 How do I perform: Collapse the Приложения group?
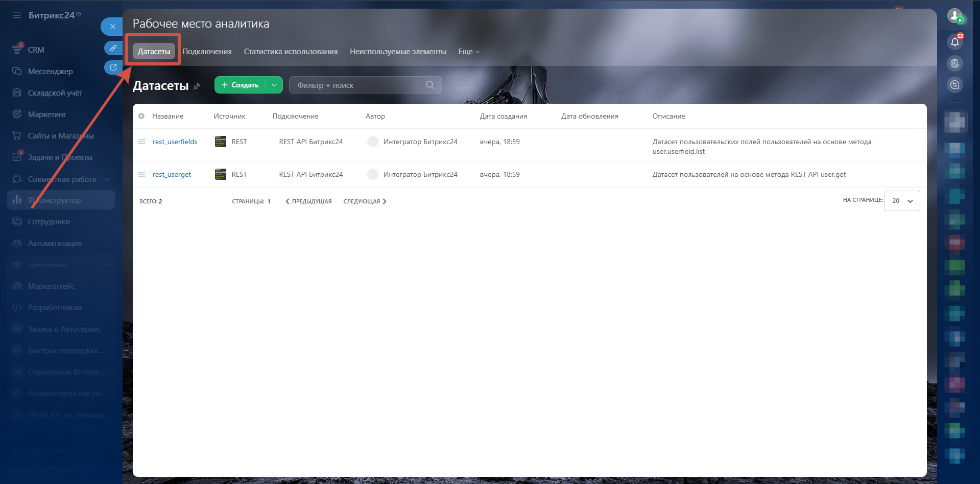tap(107, 265)
